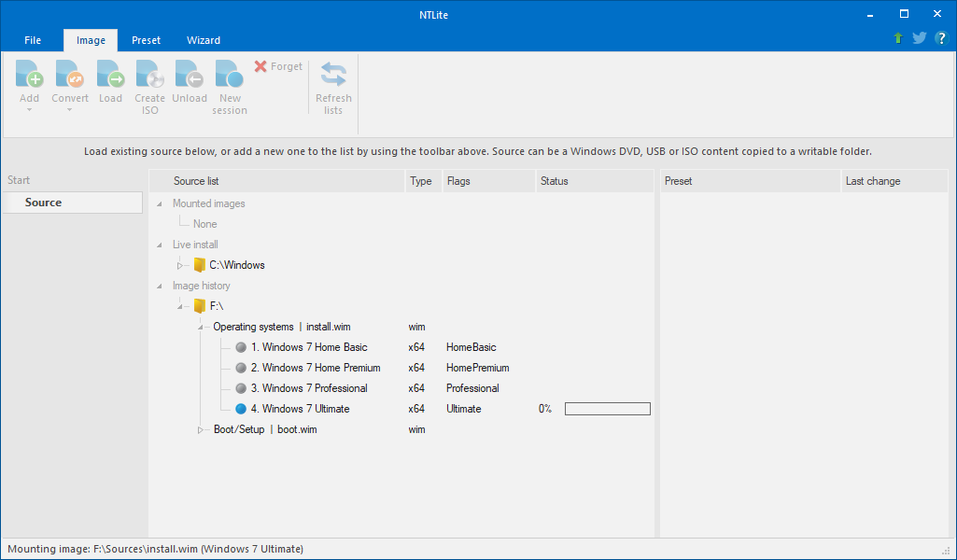The width and height of the screenshot is (957, 560).
Task: Click gray status dot of Home Basic
Action: (241, 348)
